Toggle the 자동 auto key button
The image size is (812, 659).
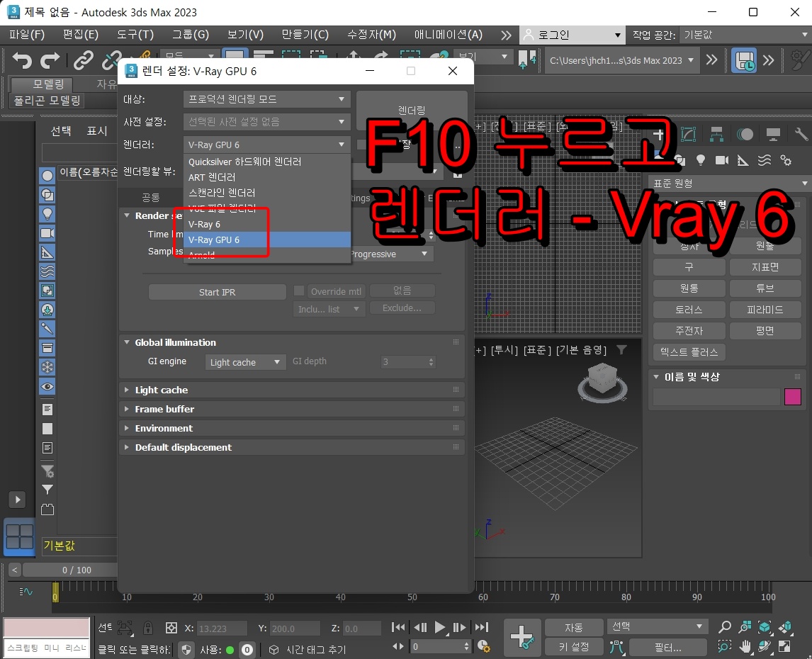[x=573, y=627]
